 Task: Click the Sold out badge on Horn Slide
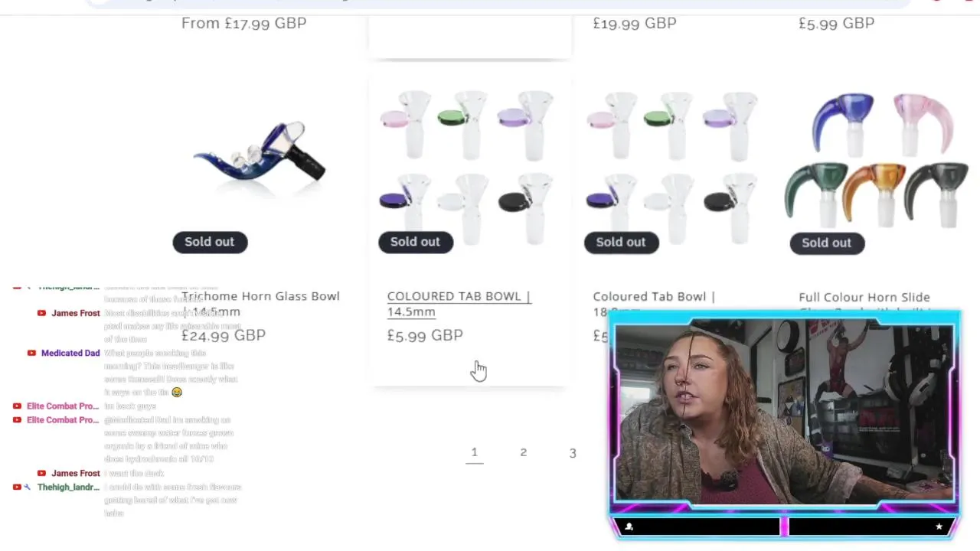point(827,243)
